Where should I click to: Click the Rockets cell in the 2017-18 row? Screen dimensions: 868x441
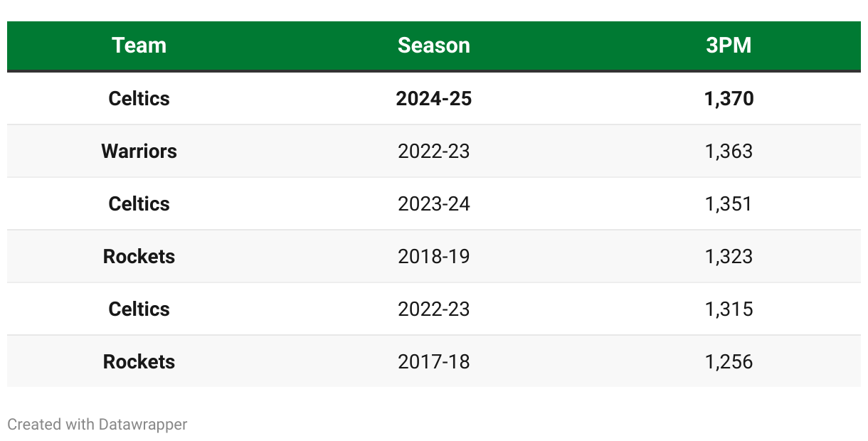(139, 361)
